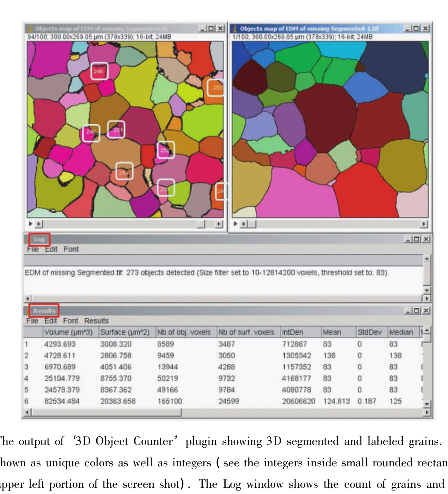Click slice scrollbar back arrow in right map
The height and width of the screenshot is (494, 448).
click(244, 224)
